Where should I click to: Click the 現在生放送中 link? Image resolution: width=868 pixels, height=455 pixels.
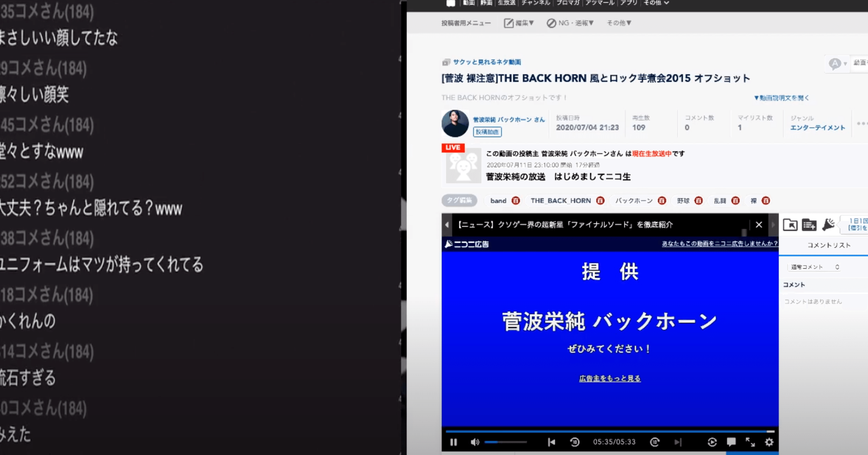(652, 154)
